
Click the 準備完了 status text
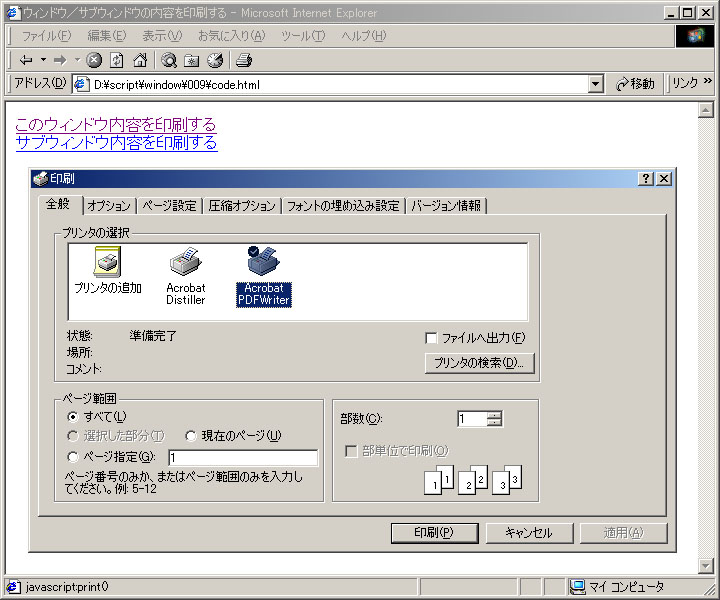pos(153,336)
